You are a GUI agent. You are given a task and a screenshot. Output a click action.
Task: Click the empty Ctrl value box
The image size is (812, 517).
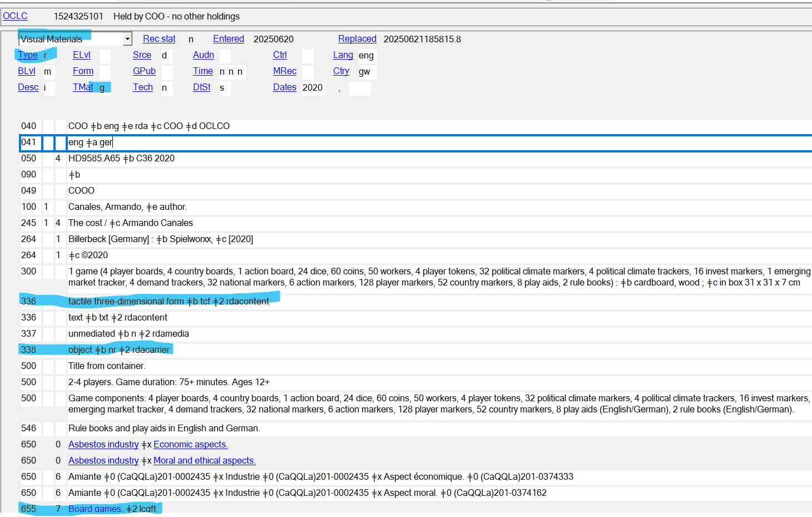tap(308, 56)
